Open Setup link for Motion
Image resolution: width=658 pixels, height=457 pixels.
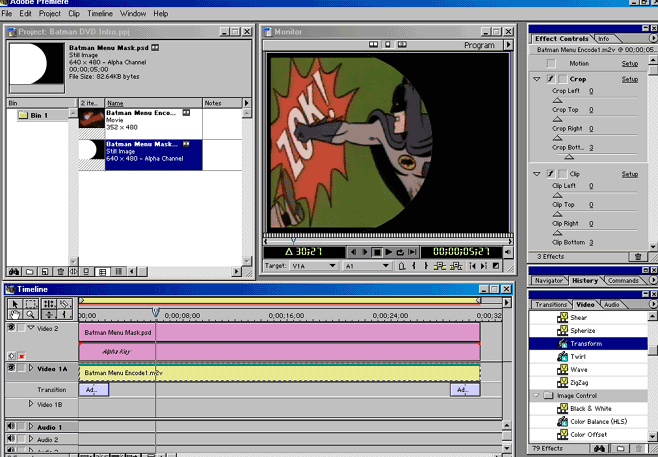pyautogui.click(x=629, y=63)
